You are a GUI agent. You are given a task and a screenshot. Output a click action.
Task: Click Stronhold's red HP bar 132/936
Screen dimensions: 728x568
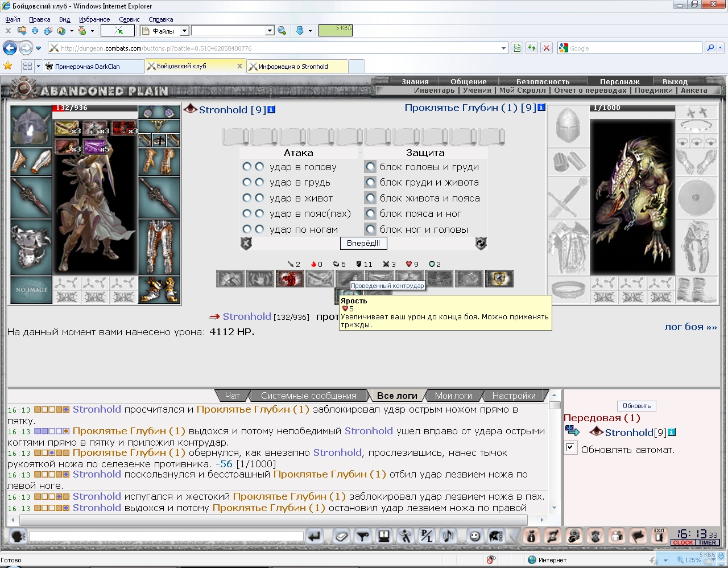tap(94, 108)
